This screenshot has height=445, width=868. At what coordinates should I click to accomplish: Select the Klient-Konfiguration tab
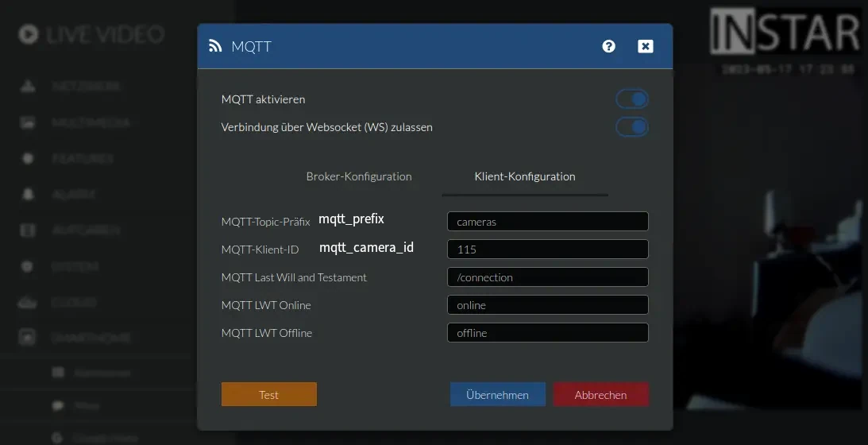tap(525, 176)
